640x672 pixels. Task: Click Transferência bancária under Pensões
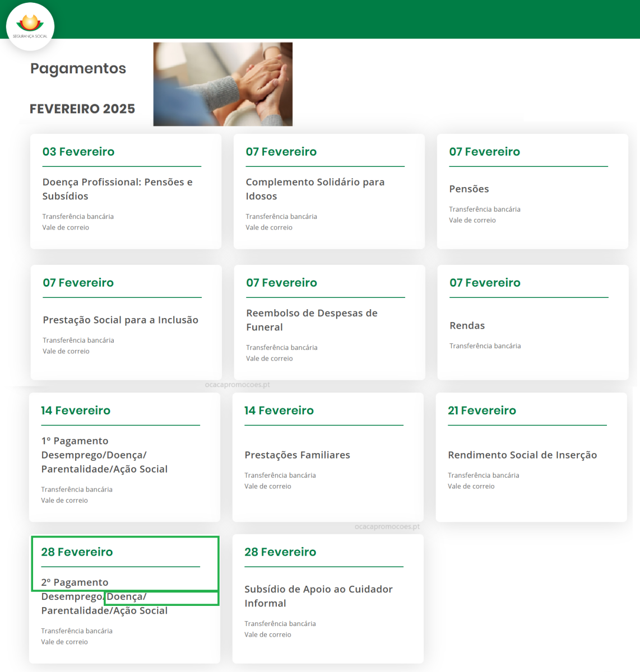485,209
